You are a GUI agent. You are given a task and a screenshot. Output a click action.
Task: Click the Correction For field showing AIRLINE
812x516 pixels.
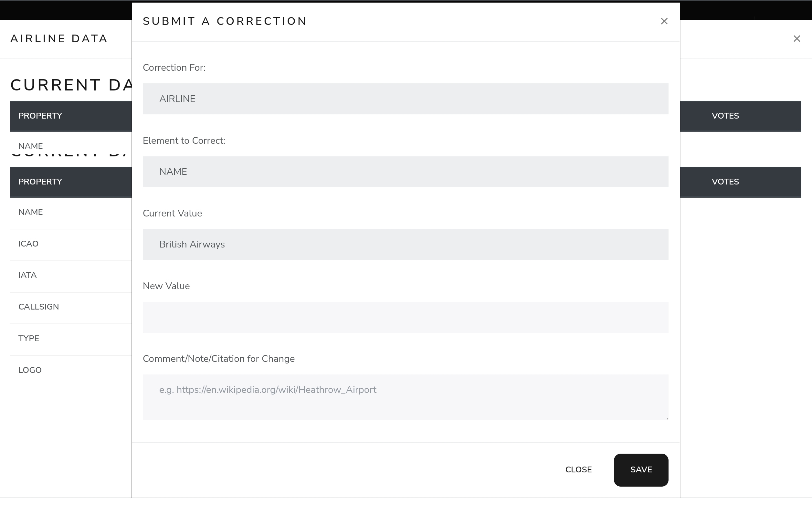(x=405, y=99)
